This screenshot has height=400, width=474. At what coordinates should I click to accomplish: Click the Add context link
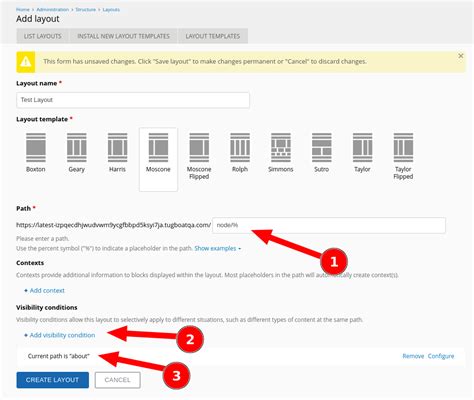(44, 291)
